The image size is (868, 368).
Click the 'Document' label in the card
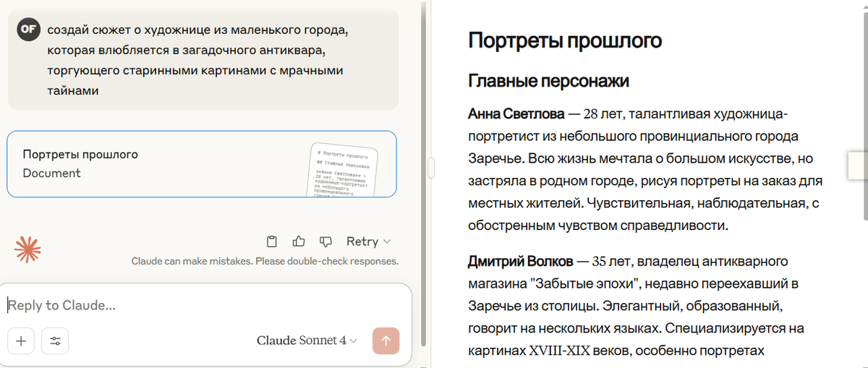tap(51, 173)
